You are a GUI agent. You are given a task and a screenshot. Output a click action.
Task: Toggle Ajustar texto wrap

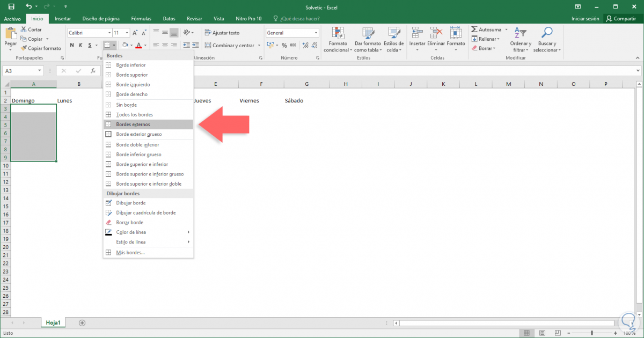tap(222, 33)
